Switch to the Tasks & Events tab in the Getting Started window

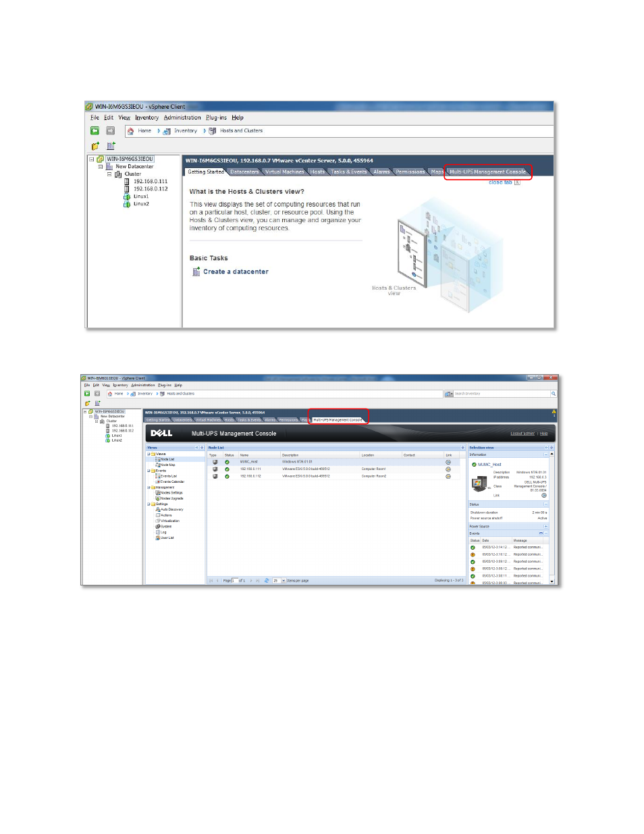(x=349, y=172)
